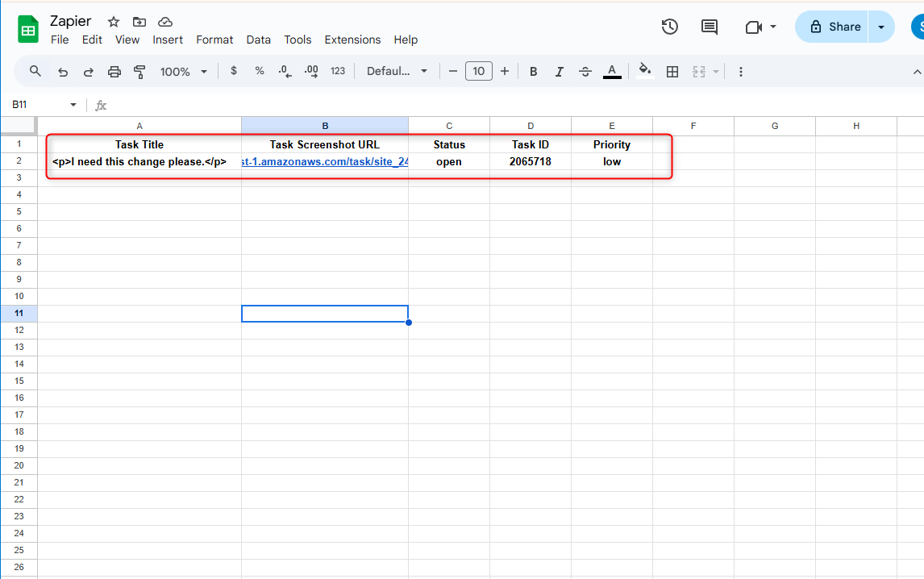Viewport: 924px width, 579px height.
Task: Toggle italic formatting
Action: (x=559, y=72)
